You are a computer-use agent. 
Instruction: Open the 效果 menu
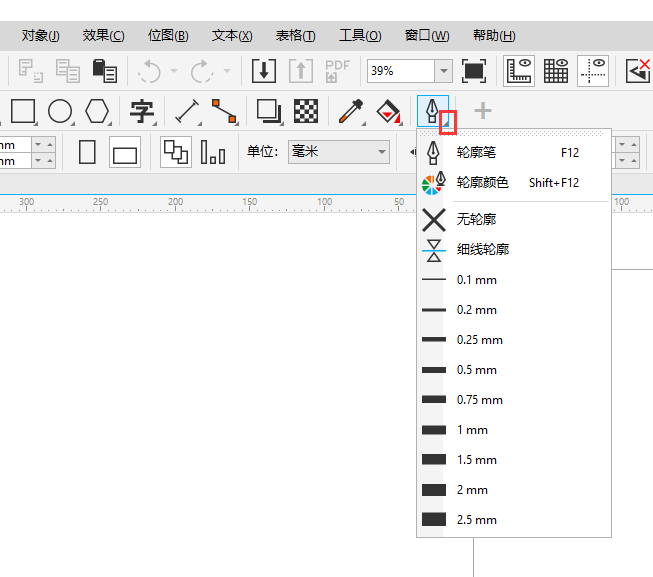[x=103, y=35]
